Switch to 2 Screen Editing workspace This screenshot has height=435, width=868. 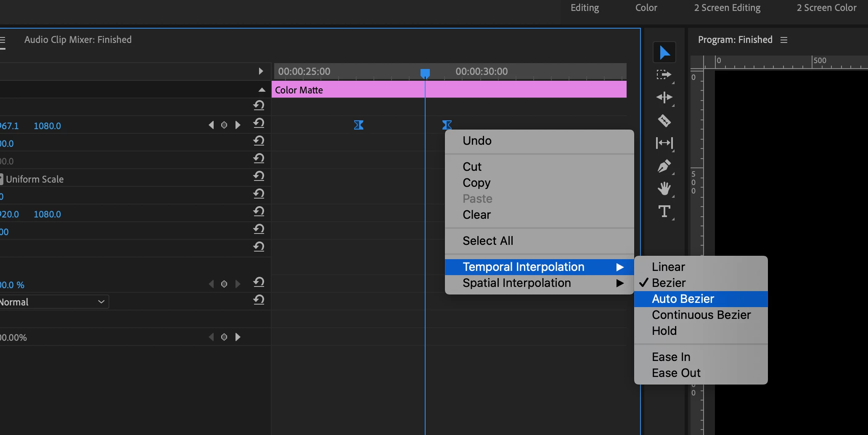click(x=727, y=8)
